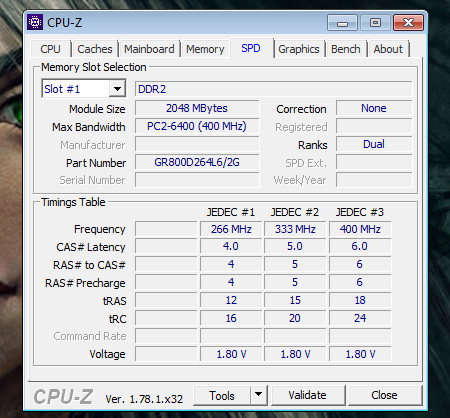The image size is (450, 418).
Task: Click the Correction value None
Action: tap(374, 108)
